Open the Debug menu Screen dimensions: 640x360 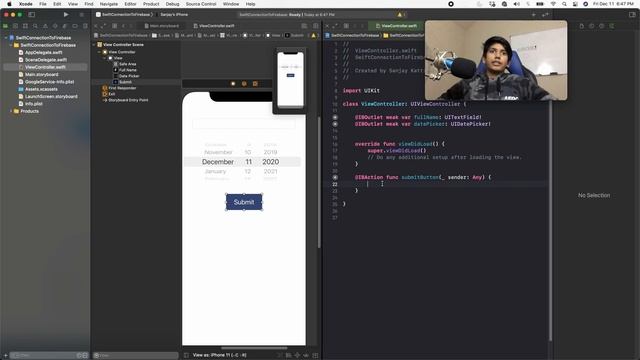click(173, 4)
